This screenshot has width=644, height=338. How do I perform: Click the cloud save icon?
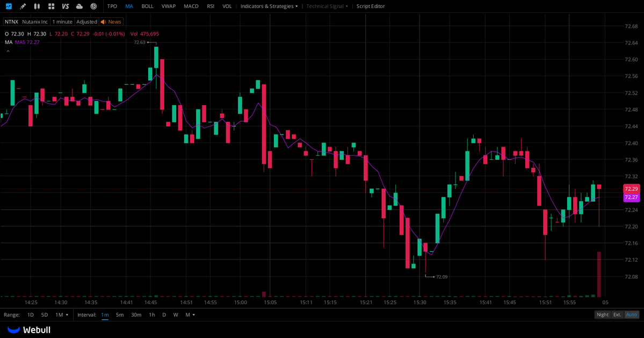click(x=79, y=6)
